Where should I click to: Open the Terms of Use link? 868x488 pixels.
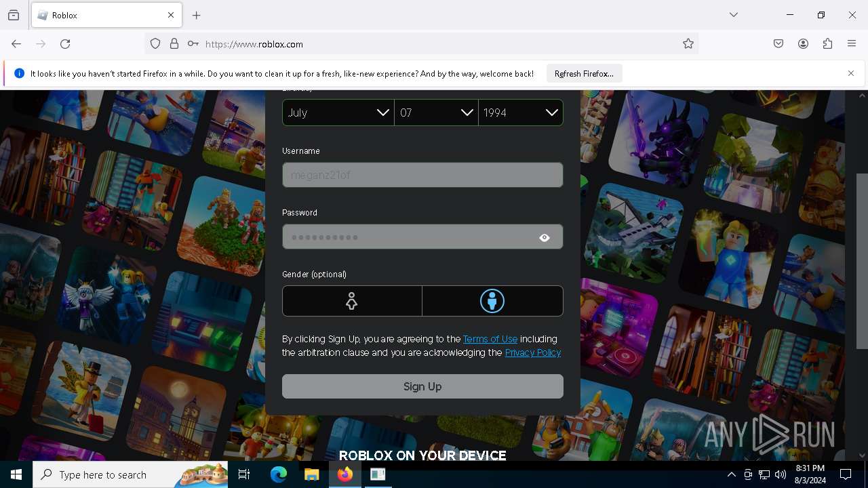pyautogui.click(x=490, y=339)
